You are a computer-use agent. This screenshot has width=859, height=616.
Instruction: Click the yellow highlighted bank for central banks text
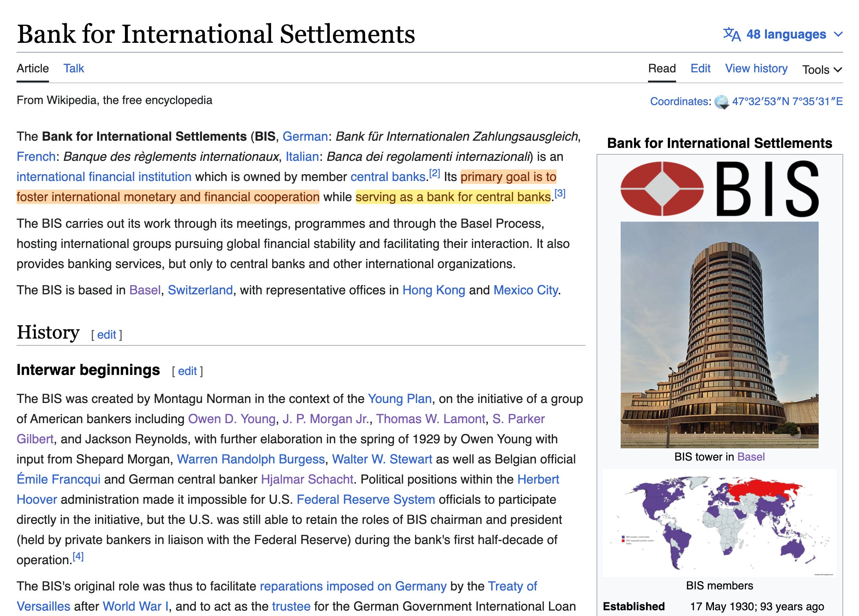[x=453, y=197]
